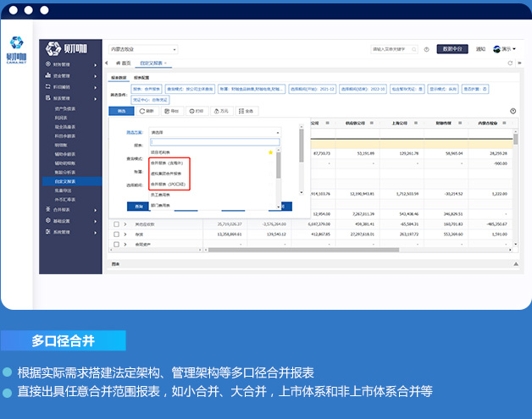Click the 合并报表 sidebar icon
Image resolution: width=532 pixels, height=419 pixels.
[48, 210]
